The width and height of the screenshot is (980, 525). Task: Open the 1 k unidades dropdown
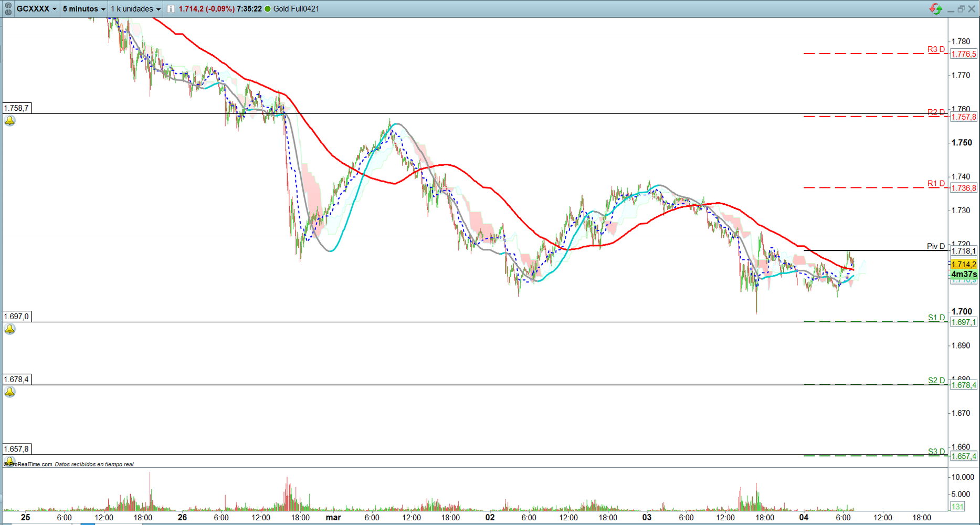coord(135,9)
